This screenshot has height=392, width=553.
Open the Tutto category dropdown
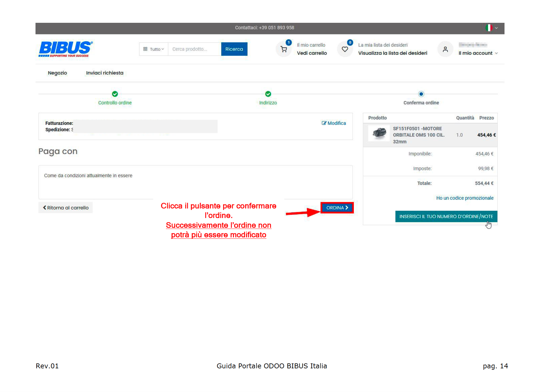coord(154,49)
